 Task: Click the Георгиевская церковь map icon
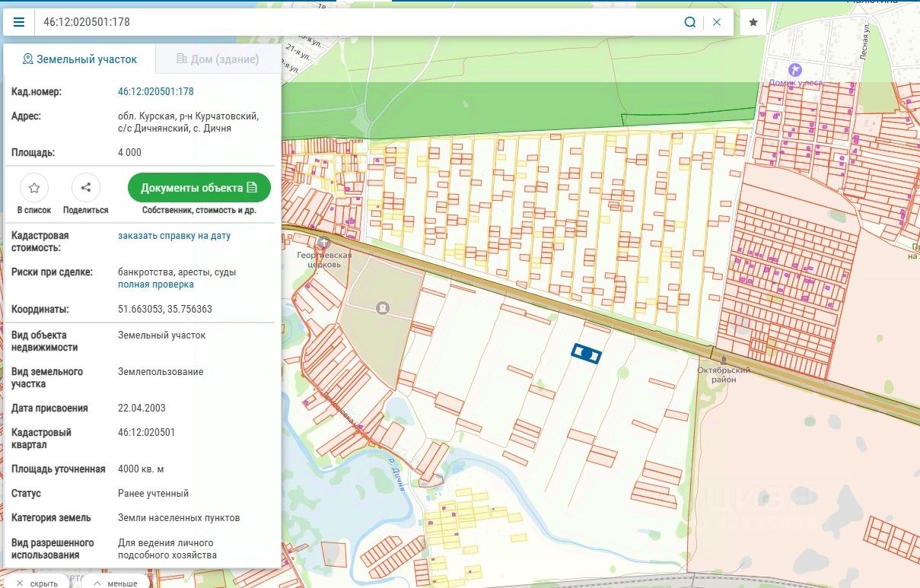tap(323, 242)
